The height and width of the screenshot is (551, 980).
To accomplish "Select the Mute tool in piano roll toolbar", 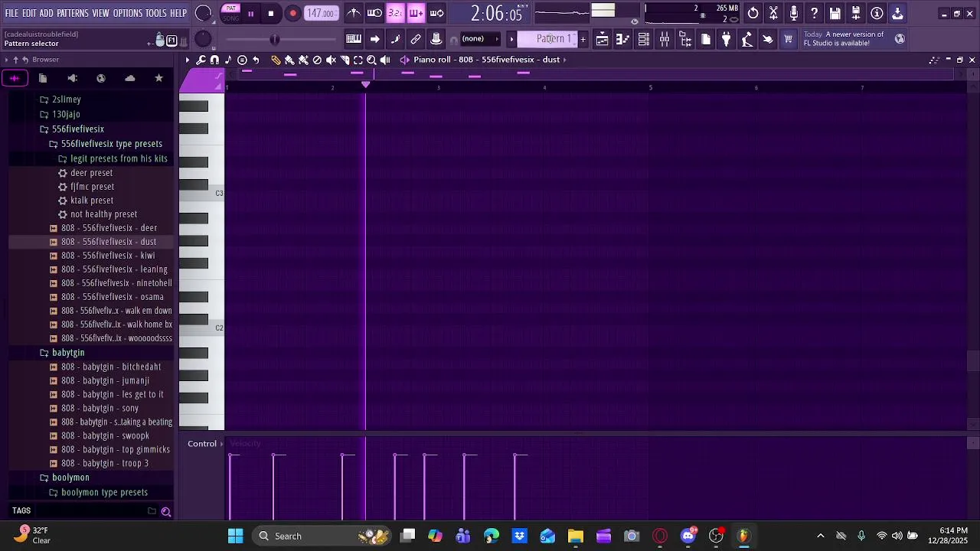I will pos(331,60).
